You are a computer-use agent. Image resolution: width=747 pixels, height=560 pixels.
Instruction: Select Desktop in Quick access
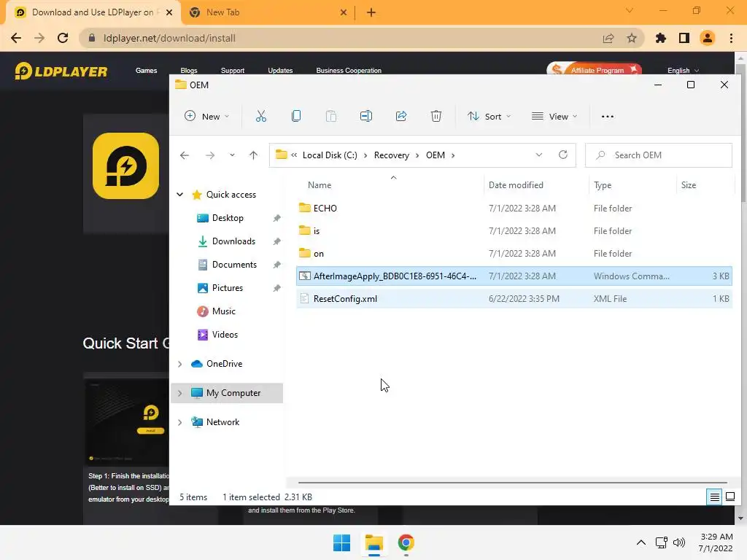[228, 218]
